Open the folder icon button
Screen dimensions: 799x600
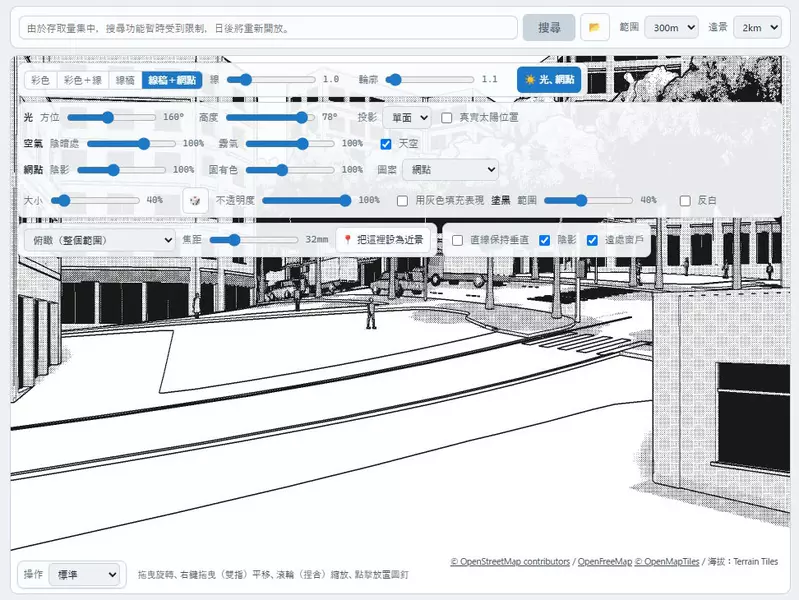[595, 28]
